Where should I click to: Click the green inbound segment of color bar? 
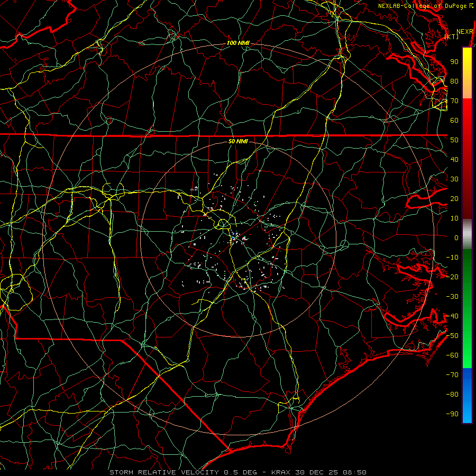click(467, 308)
